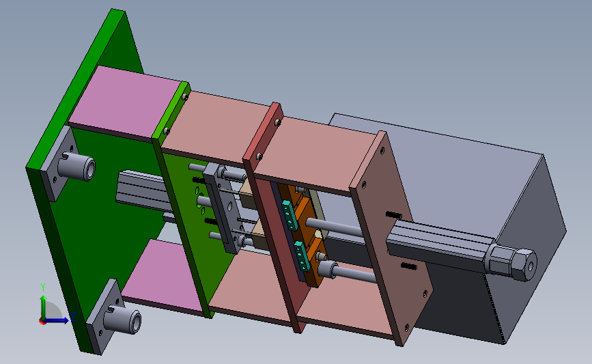Click the blue Z axis of the triad
This screenshot has height=364, width=592.
click(57, 320)
